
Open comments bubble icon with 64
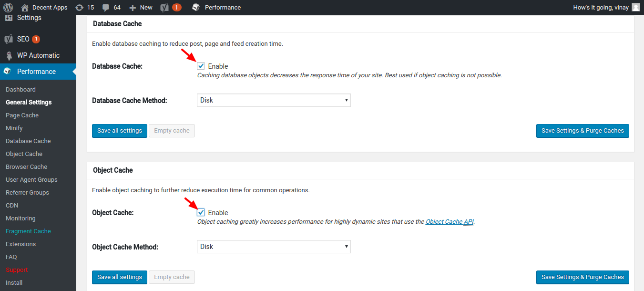click(105, 8)
